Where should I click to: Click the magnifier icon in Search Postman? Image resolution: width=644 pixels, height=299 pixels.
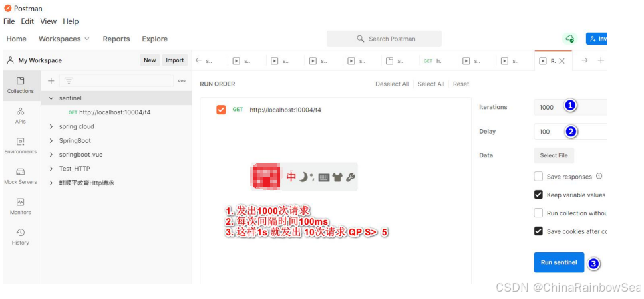coord(361,39)
